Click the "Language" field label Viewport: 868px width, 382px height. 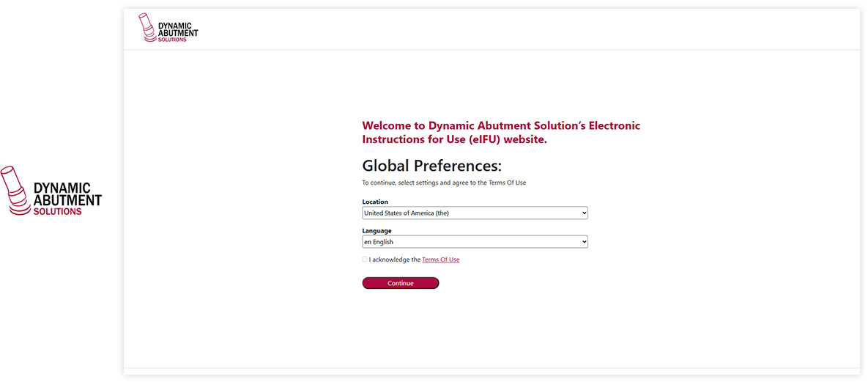(x=376, y=231)
